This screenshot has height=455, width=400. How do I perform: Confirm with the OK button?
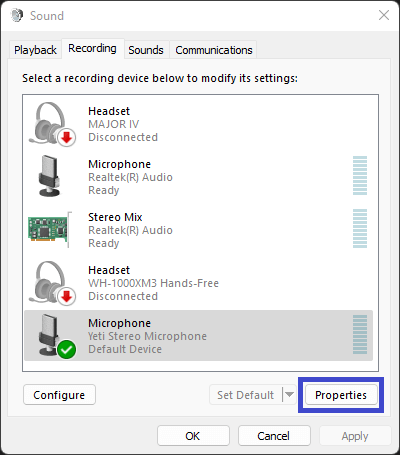click(x=193, y=436)
